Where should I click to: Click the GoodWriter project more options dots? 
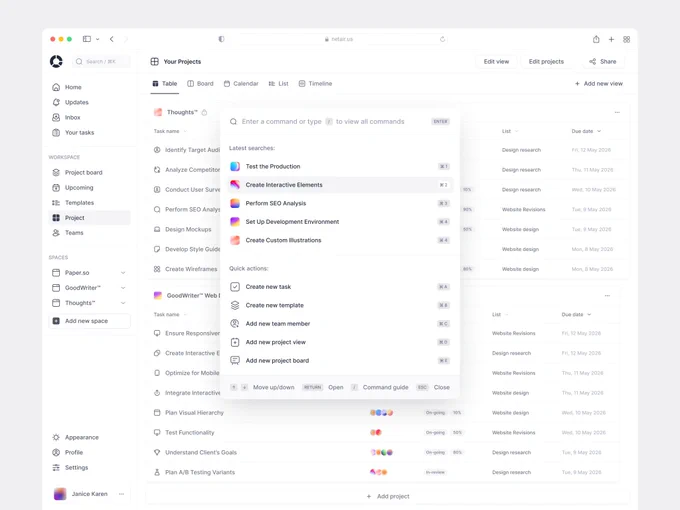click(x=607, y=296)
